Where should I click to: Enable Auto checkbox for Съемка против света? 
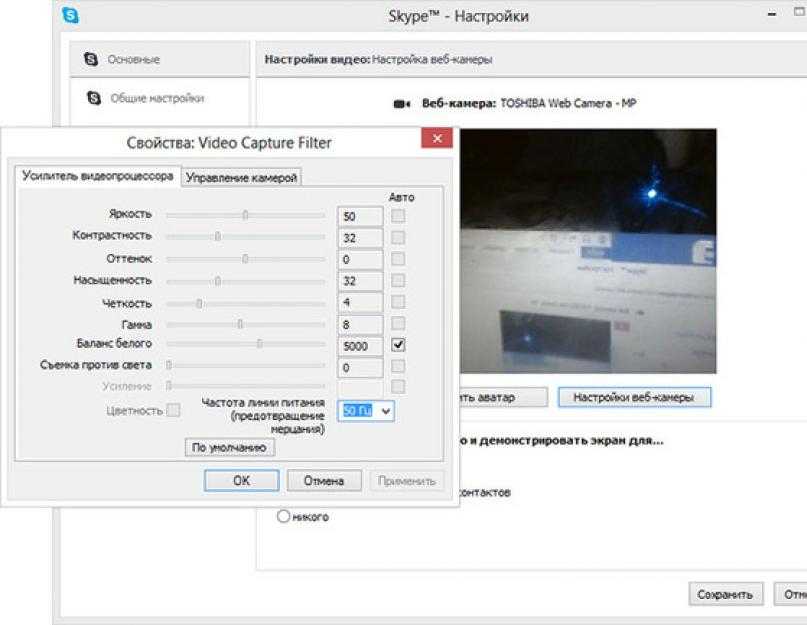[398, 366]
